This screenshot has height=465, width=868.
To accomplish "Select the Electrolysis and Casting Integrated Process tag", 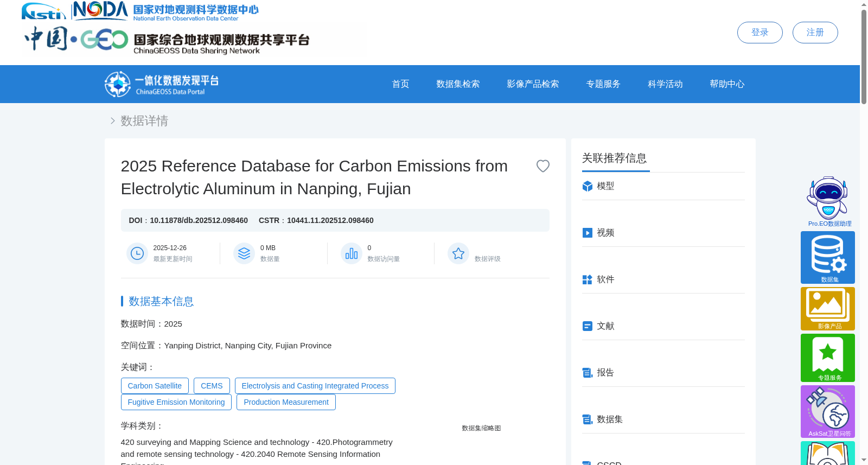I will point(315,386).
